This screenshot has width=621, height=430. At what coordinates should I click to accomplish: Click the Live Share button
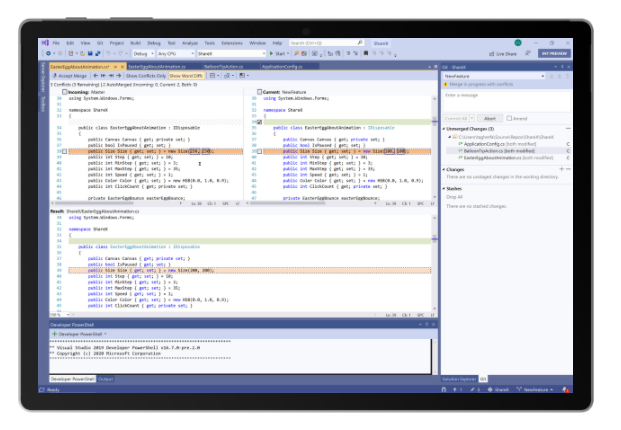503,53
